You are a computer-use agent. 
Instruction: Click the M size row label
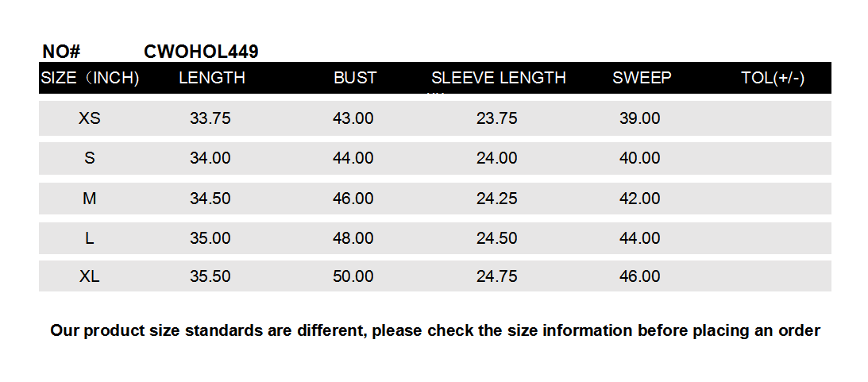pyautogui.click(x=90, y=198)
